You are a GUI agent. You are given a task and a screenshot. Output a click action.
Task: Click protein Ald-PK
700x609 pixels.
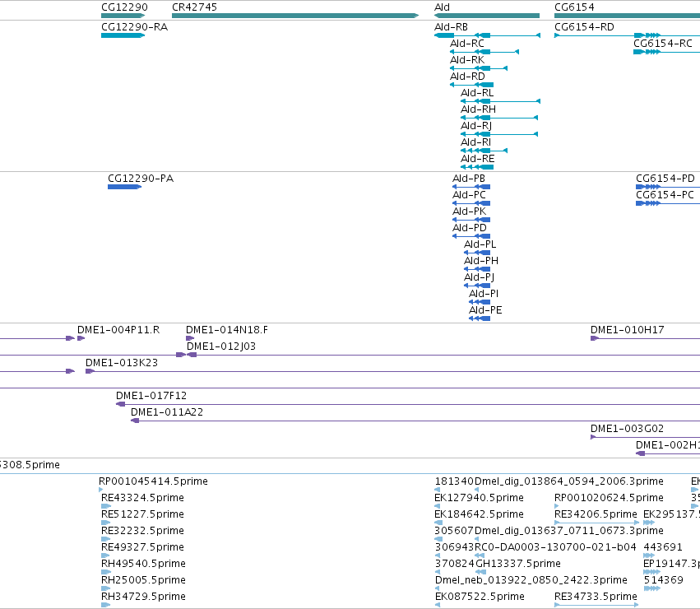(469, 212)
